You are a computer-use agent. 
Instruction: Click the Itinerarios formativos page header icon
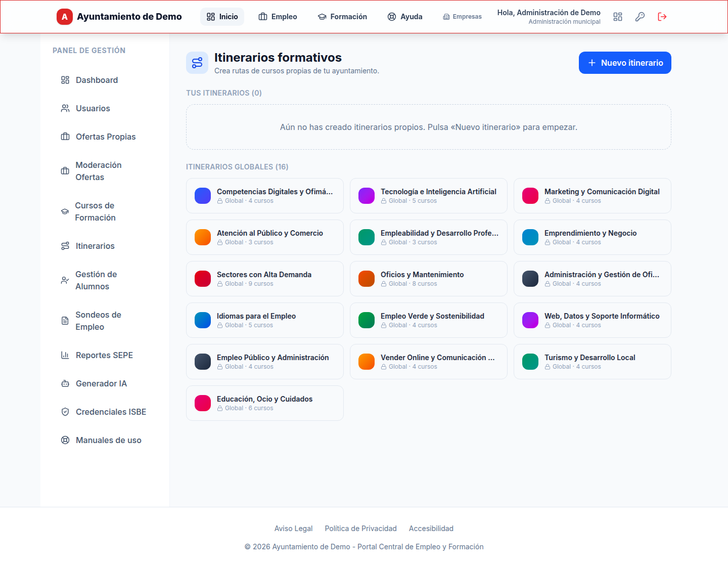click(x=197, y=63)
